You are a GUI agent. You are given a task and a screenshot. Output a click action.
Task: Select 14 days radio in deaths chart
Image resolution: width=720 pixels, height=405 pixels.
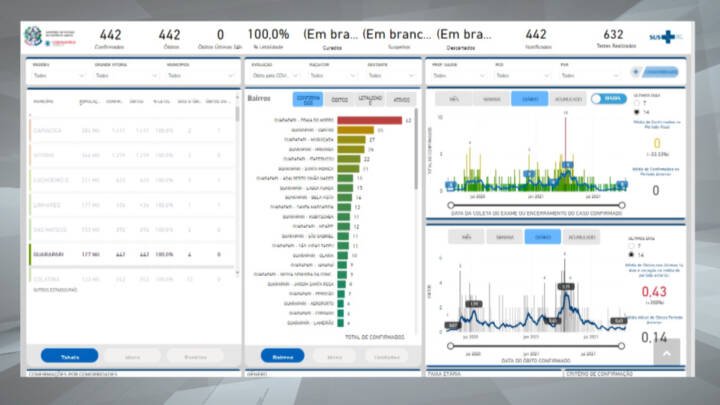[631, 255]
